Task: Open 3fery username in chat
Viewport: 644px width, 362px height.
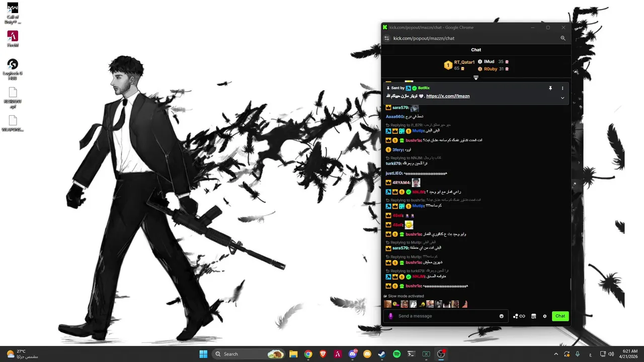Action: 398,150
